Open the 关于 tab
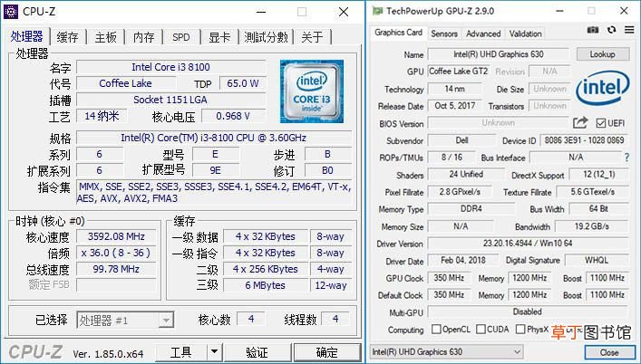Image resolution: width=641 pixels, height=364 pixels. [x=312, y=37]
